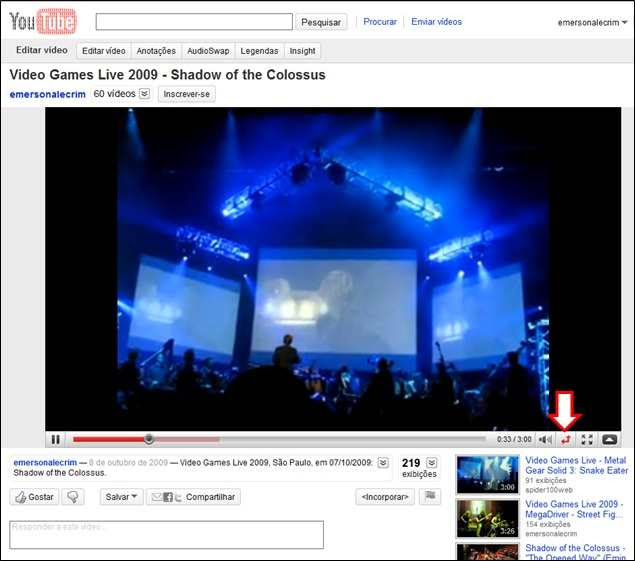Click the Gostar like button
The height and width of the screenshot is (561, 635).
(x=34, y=497)
